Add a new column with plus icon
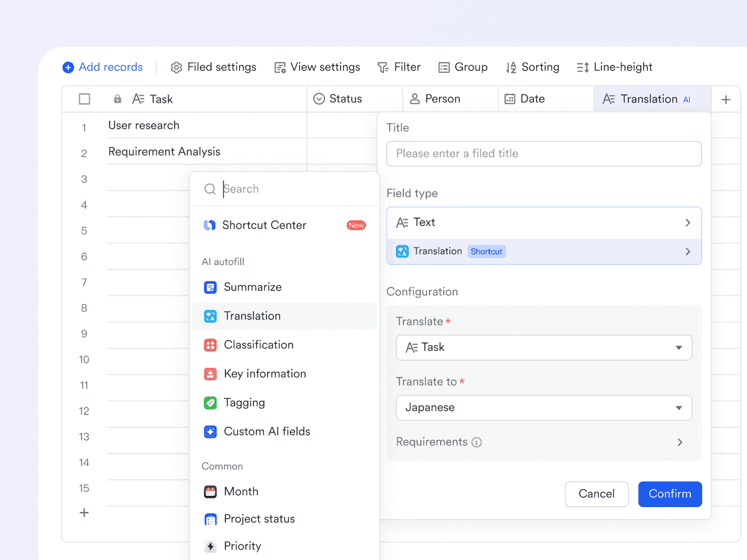This screenshot has width=747, height=560. tap(726, 100)
